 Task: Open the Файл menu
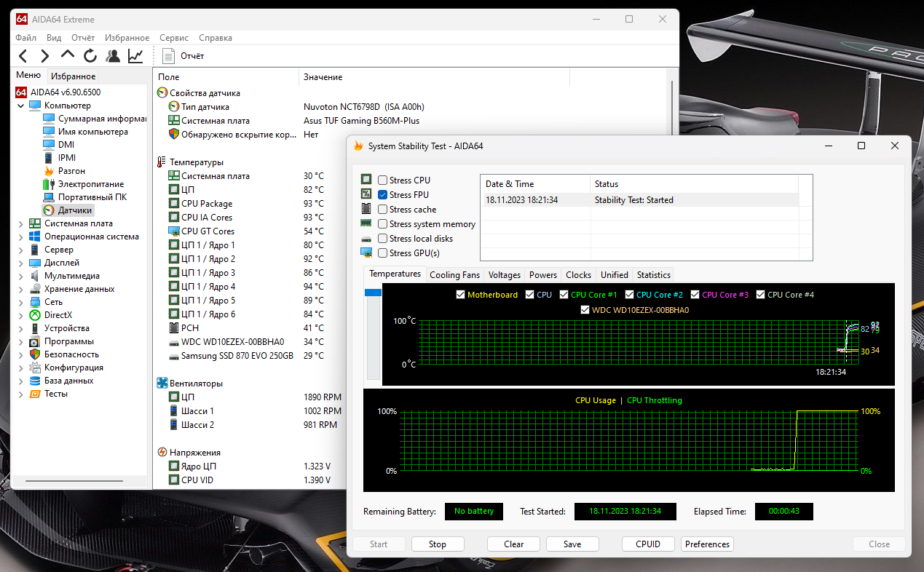pyautogui.click(x=25, y=38)
